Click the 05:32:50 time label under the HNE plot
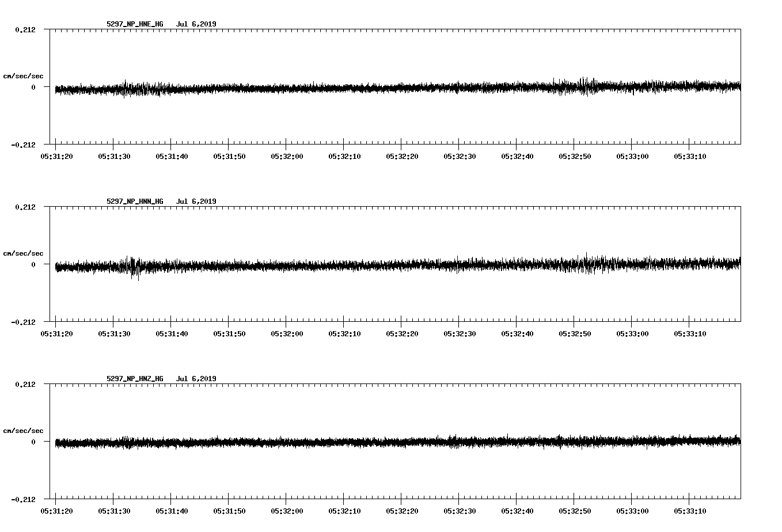This screenshot has width=782, height=532. (574, 156)
